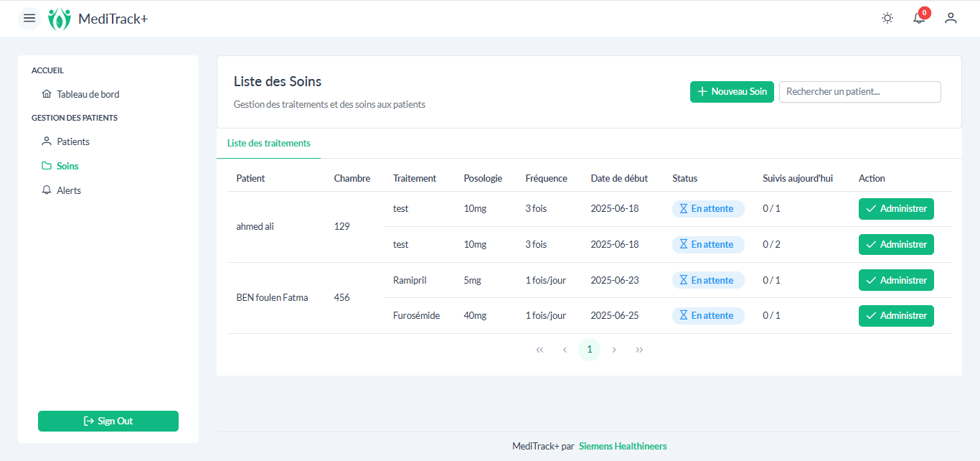Click the Sign Out button
Viewport: 980px width, 461px height.
point(108,421)
